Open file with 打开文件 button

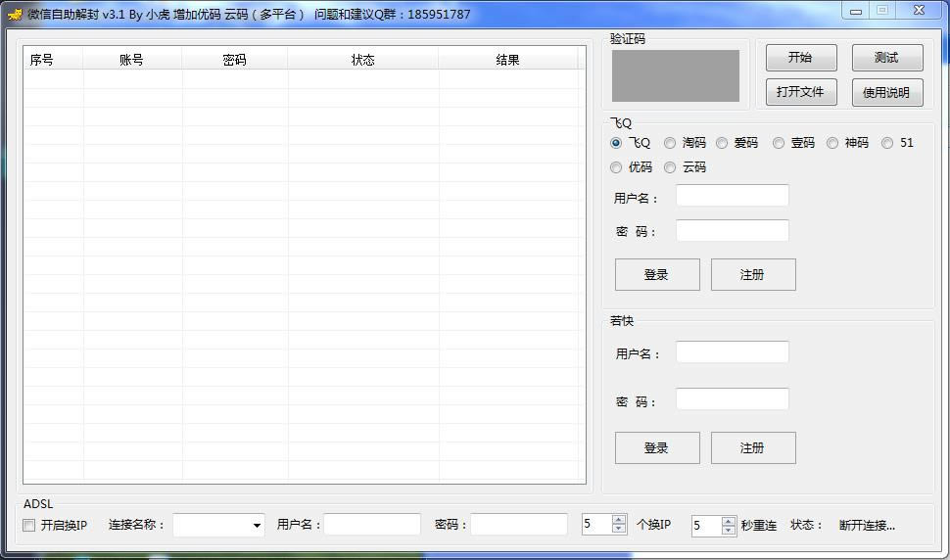click(x=801, y=92)
